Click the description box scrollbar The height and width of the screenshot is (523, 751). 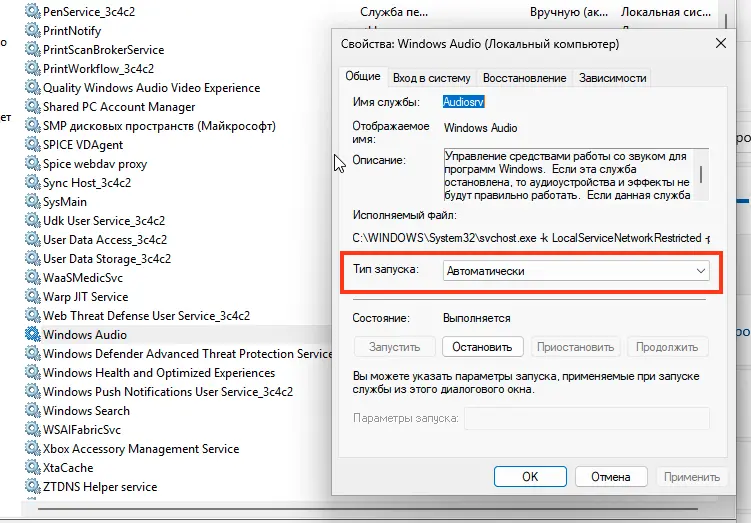[701, 174]
